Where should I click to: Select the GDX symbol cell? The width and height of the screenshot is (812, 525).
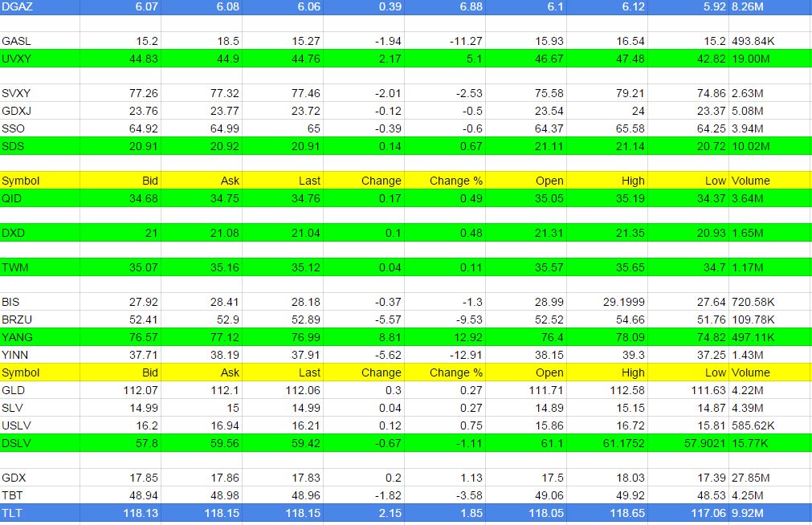click(x=40, y=478)
